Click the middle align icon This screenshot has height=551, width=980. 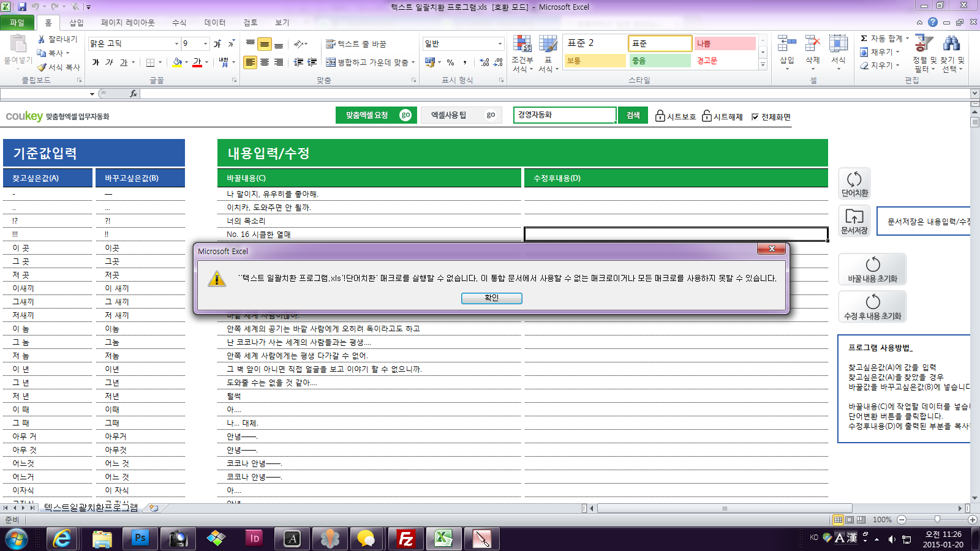tap(265, 44)
